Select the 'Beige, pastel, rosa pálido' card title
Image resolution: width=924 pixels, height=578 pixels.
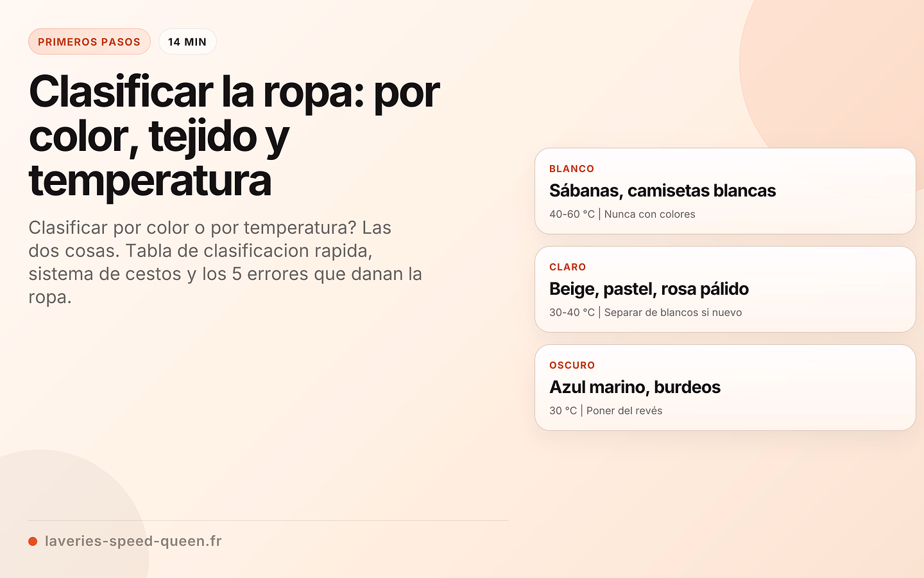point(649,289)
